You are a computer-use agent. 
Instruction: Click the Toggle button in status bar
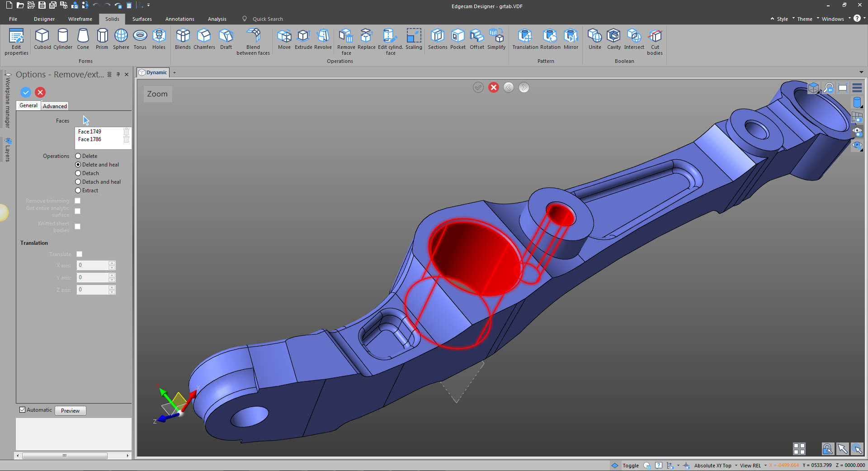[630, 466]
